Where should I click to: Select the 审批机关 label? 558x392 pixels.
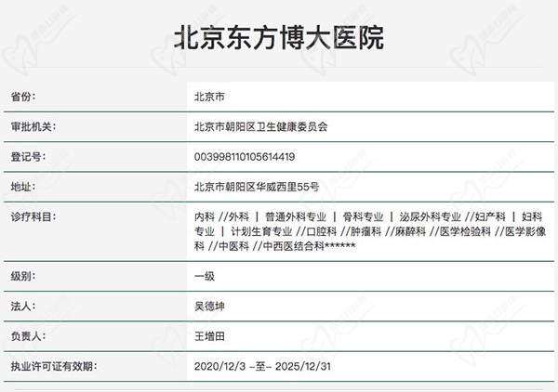point(33,126)
